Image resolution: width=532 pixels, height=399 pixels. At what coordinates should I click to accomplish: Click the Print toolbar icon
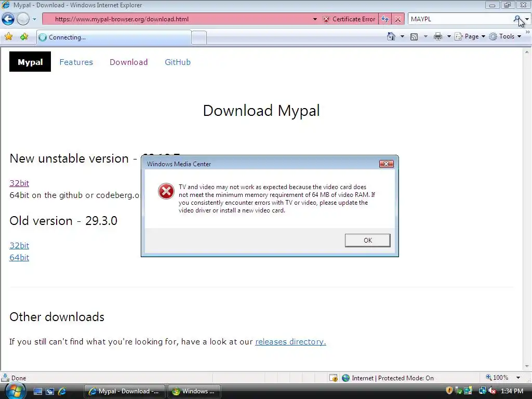pyautogui.click(x=438, y=36)
